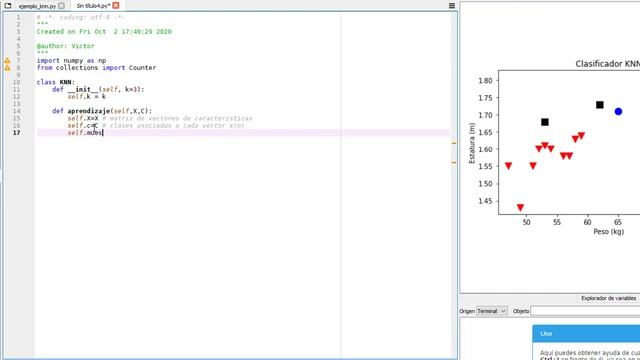Click line number 17 in the gutter
The height and width of the screenshot is (360, 640).
coord(16,133)
